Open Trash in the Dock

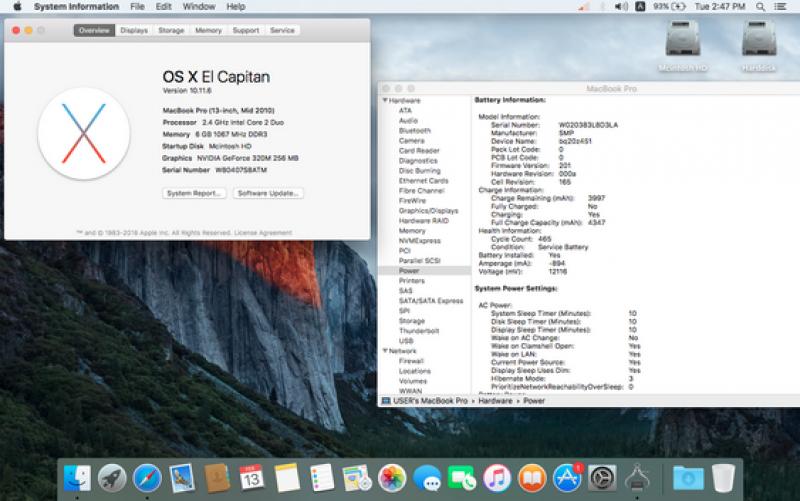point(723,478)
